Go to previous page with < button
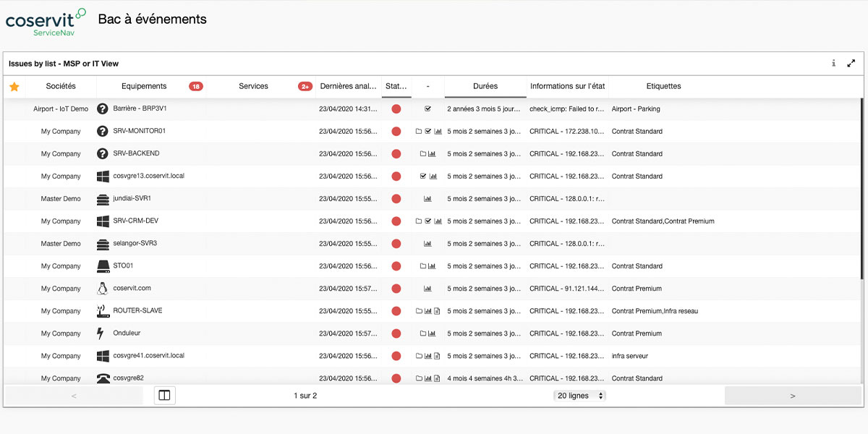The width and height of the screenshot is (868, 434). (x=75, y=396)
